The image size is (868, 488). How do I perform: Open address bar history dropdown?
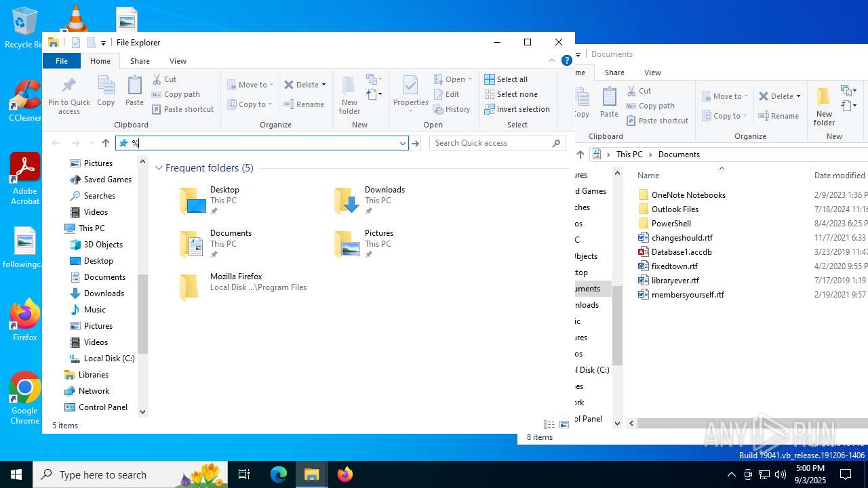(x=402, y=143)
